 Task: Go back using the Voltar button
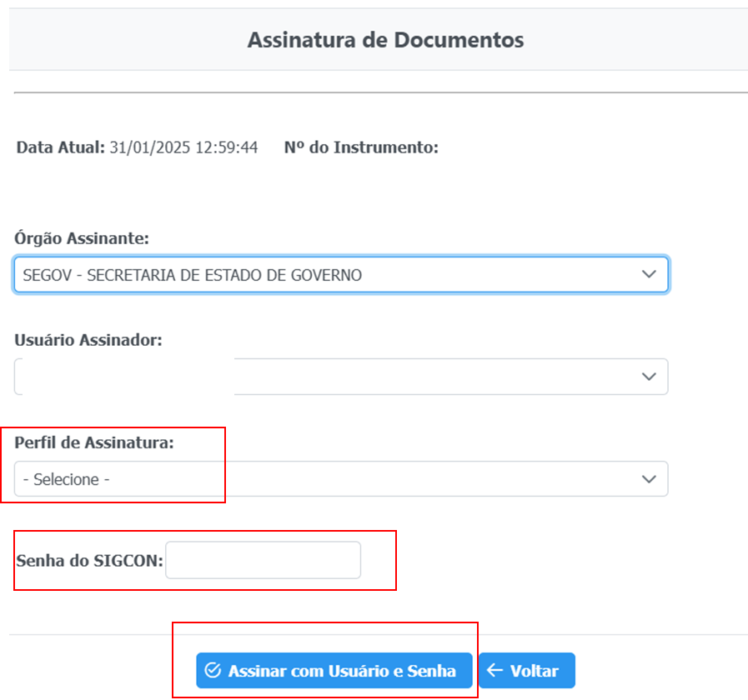[526, 670]
